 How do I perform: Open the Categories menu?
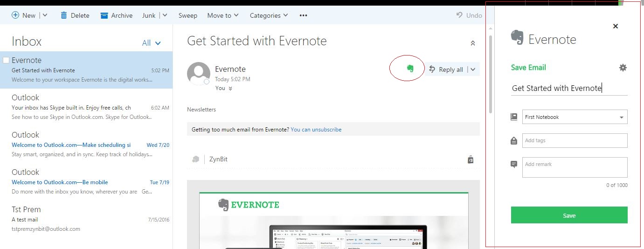pyautogui.click(x=269, y=15)
